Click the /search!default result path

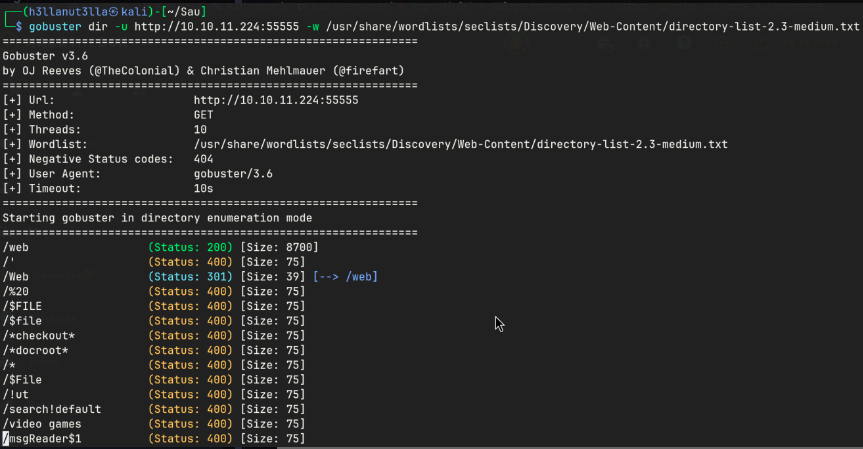[52, 410]
